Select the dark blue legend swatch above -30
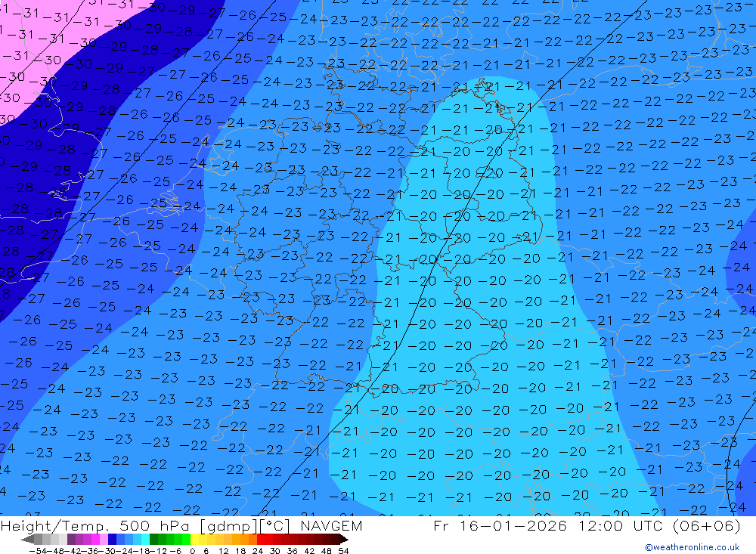 pos(112,540)
